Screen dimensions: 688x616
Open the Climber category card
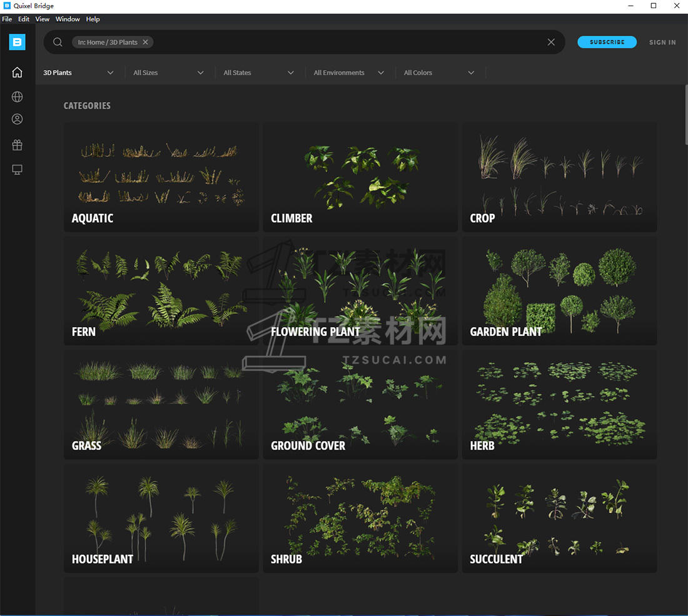[x=360, y=177]
